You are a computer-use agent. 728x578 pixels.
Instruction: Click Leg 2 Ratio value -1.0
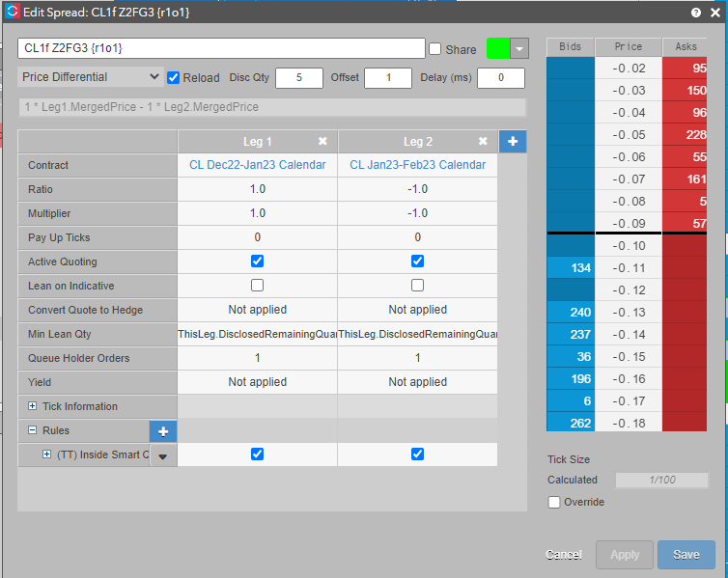point(417,189)
